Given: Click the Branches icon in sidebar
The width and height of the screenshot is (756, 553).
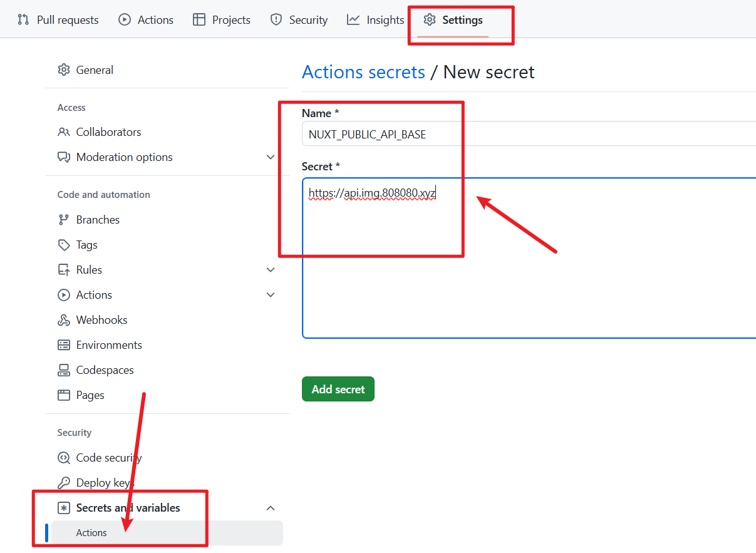Looking at the screenshot, I should [x=63, y=220].
